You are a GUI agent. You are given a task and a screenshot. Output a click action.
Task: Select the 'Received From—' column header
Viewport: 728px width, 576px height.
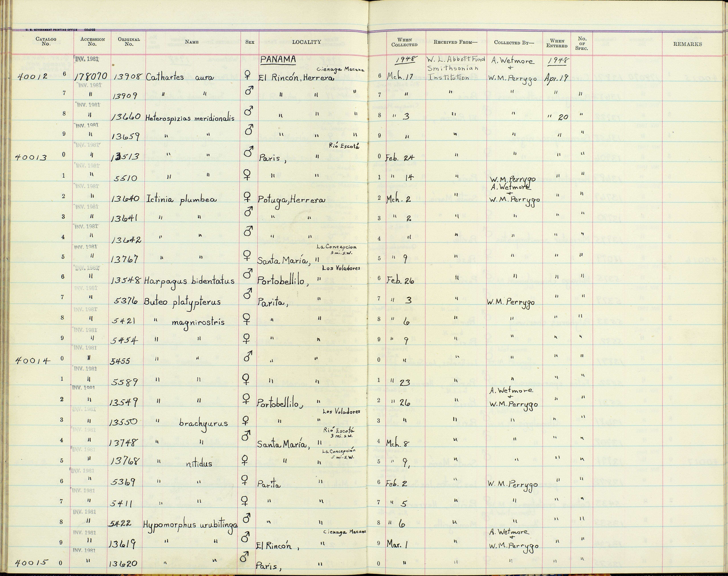tap(456, 42)
